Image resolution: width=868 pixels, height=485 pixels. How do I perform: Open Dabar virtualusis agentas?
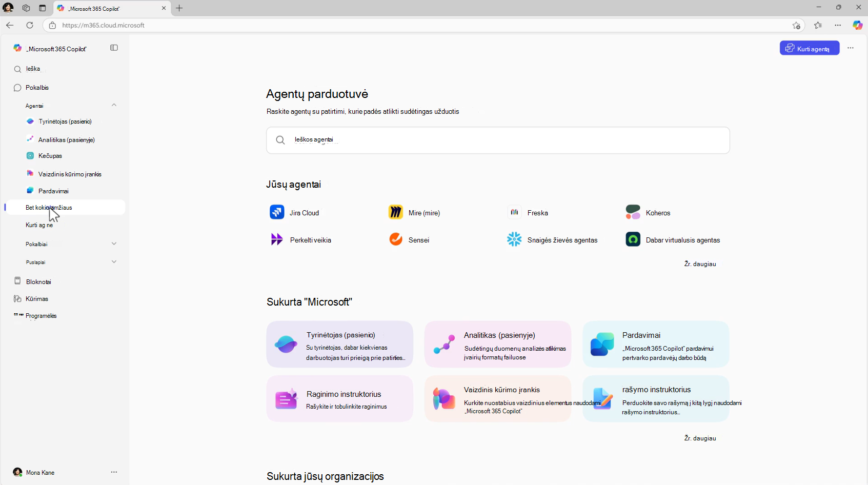[673, 239]
